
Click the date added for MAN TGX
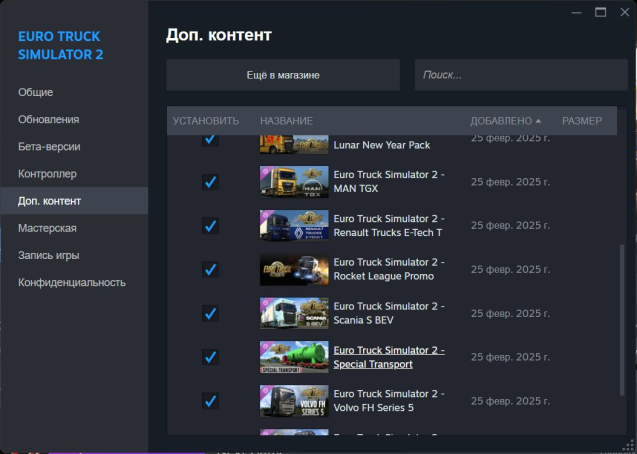point(510,182)
